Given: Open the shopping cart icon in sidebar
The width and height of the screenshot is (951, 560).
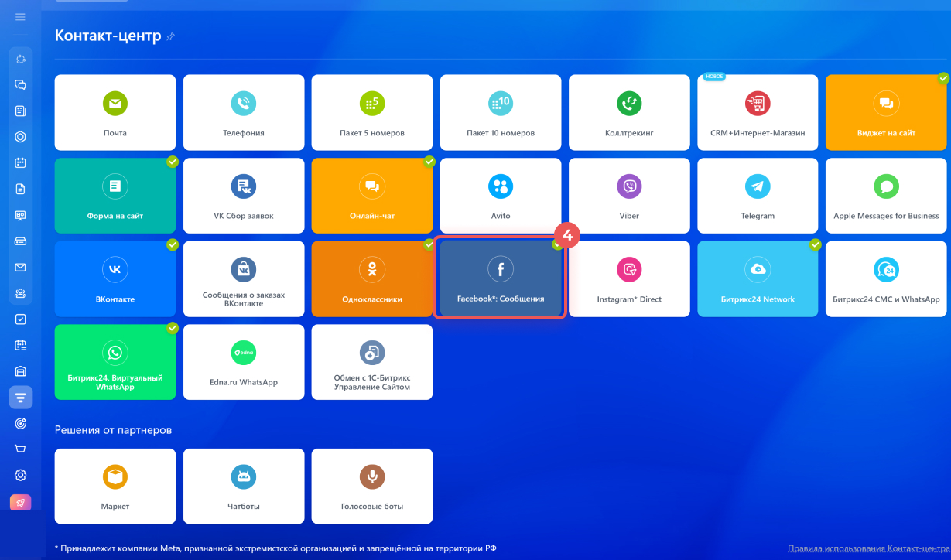Looking at the screenshot, I should tap(21, 449).
